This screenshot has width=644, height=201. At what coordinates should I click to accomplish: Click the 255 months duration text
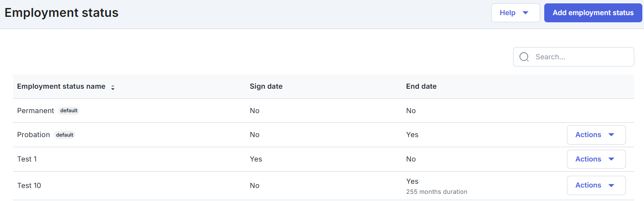pyautogui.click(x=436, y=192)
